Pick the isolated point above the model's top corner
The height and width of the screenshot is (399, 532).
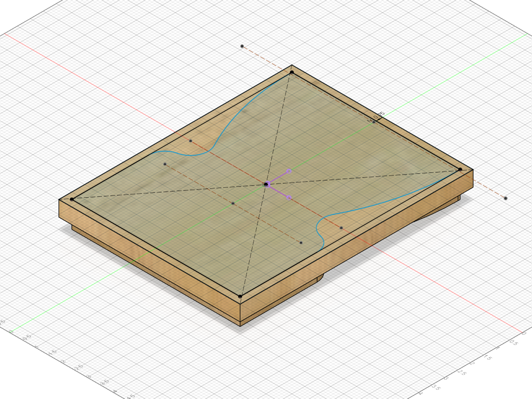point(242,46)
